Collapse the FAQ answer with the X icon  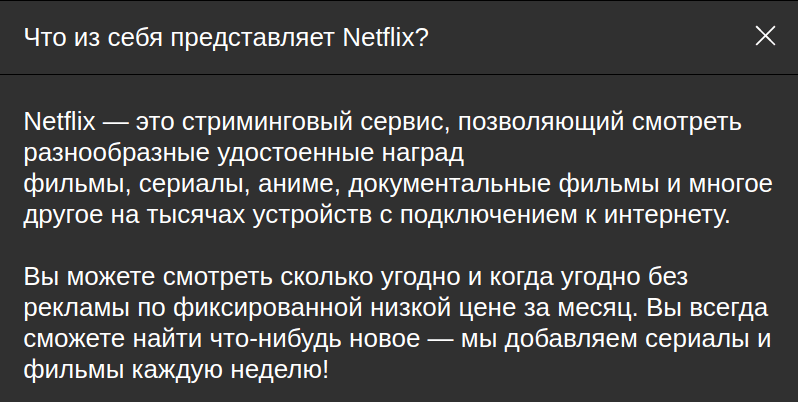[765, 36]
